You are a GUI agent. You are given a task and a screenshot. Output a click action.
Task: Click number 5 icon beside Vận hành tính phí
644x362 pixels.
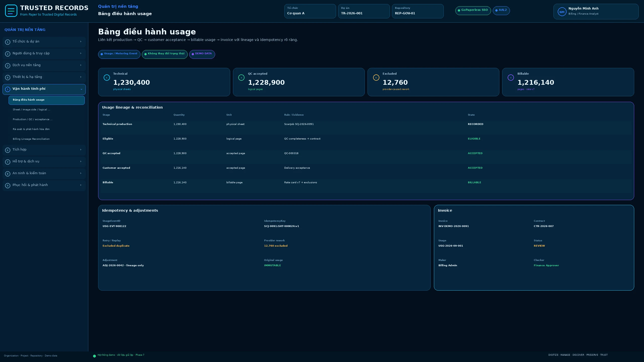click(x=8, y=89)
